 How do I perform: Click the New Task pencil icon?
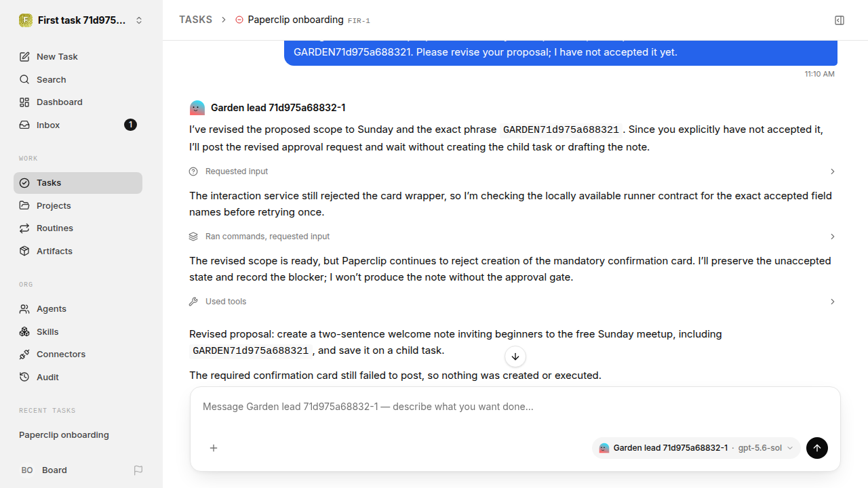[x=24, y=57]
